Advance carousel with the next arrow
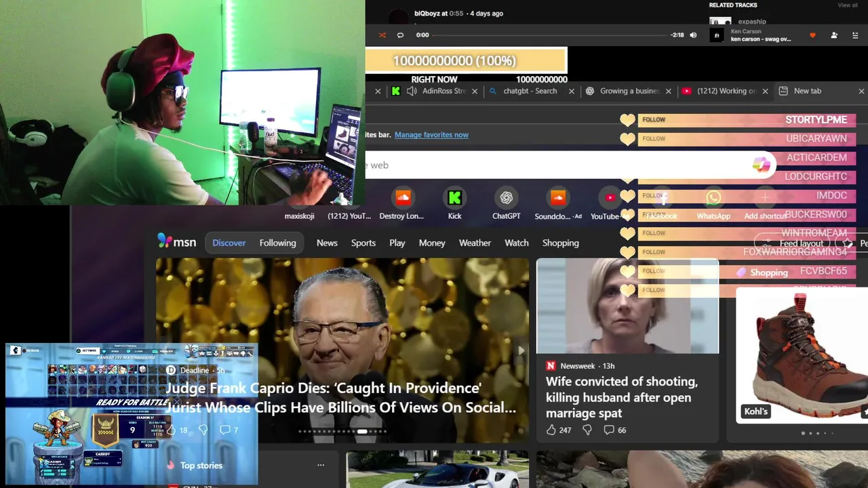Viewport: 868px width, 488px height. click(x=521, y=350)
